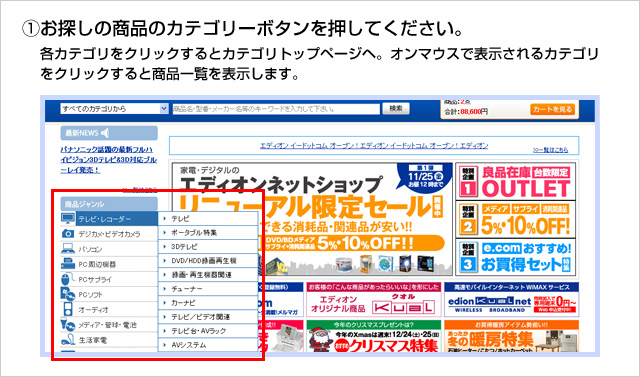Select PCサプライ category

(x=109, y=279)
